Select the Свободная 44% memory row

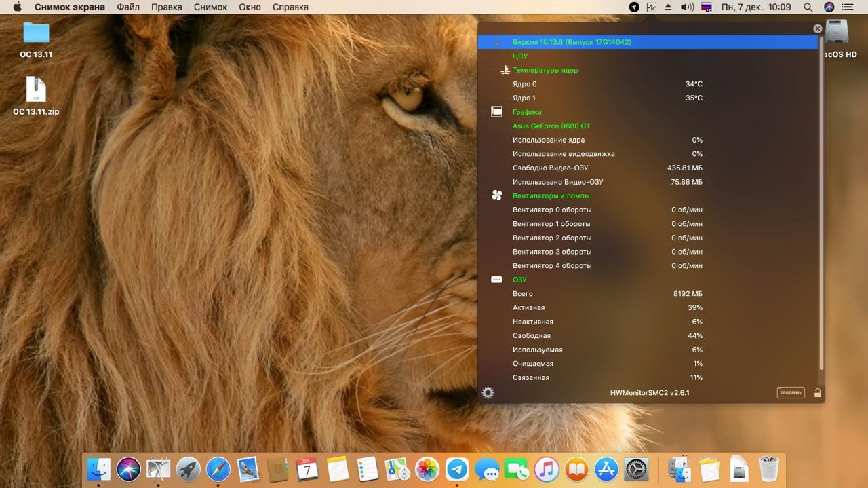tap(648, 335)
